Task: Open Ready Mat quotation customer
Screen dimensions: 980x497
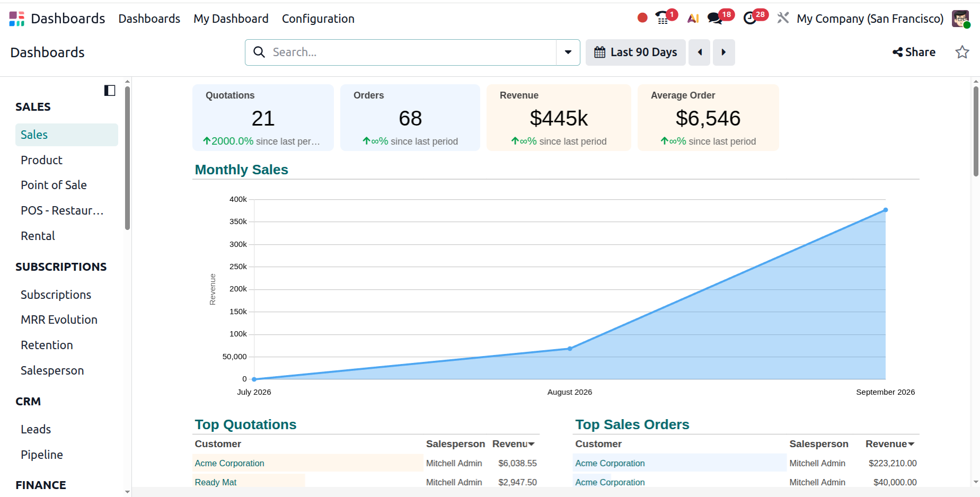Action: [215, 482]
